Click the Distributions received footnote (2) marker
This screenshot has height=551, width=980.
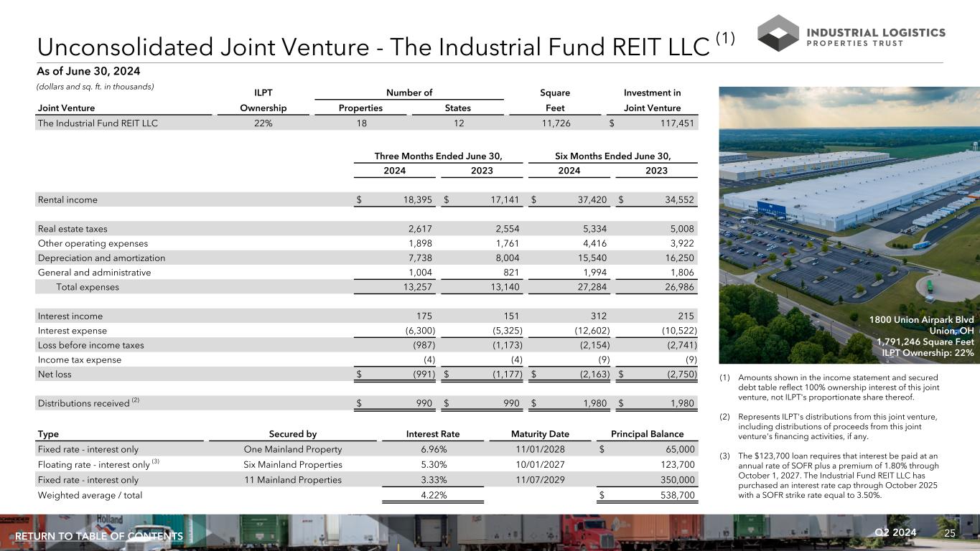tap(134, 400)
